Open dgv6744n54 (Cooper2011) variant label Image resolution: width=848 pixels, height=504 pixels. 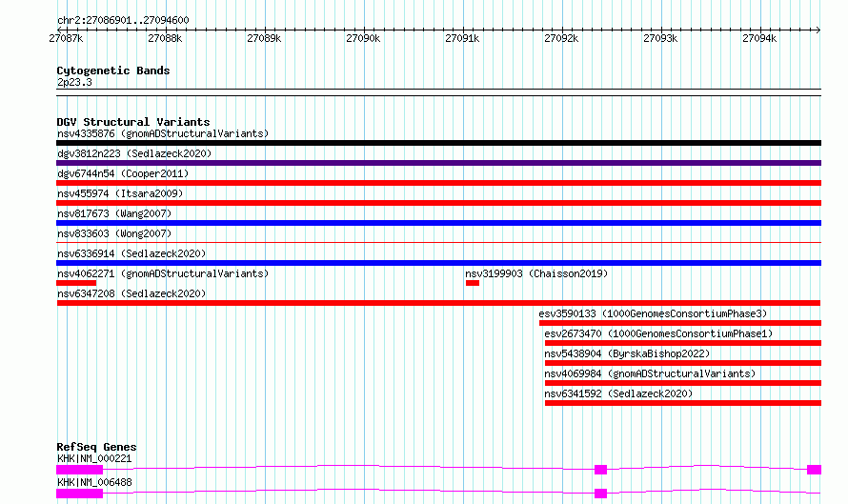tap(123, 173)
